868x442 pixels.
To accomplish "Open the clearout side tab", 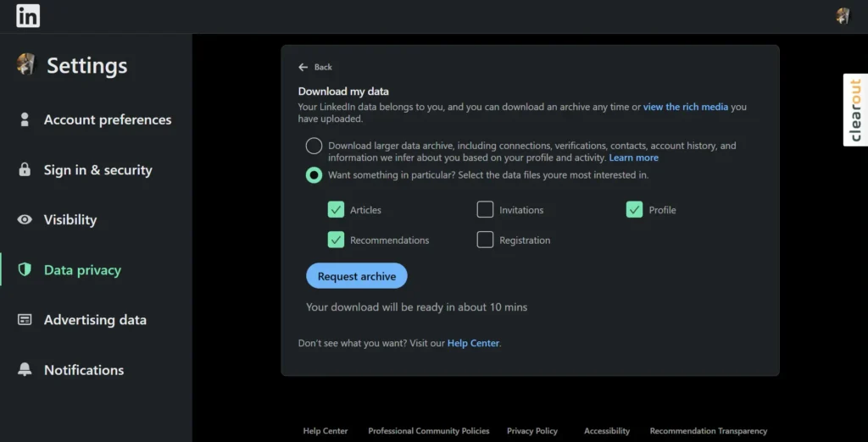I will [x=855, y=110].
